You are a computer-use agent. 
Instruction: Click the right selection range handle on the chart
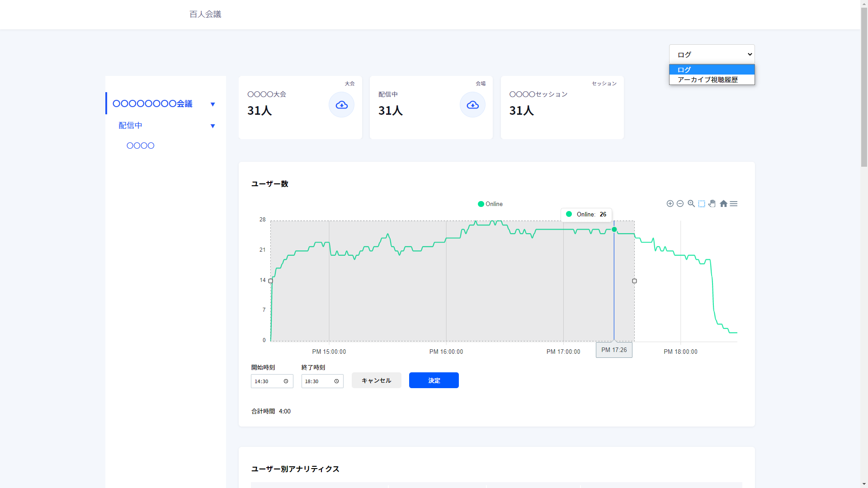click(x=634, y=281)
